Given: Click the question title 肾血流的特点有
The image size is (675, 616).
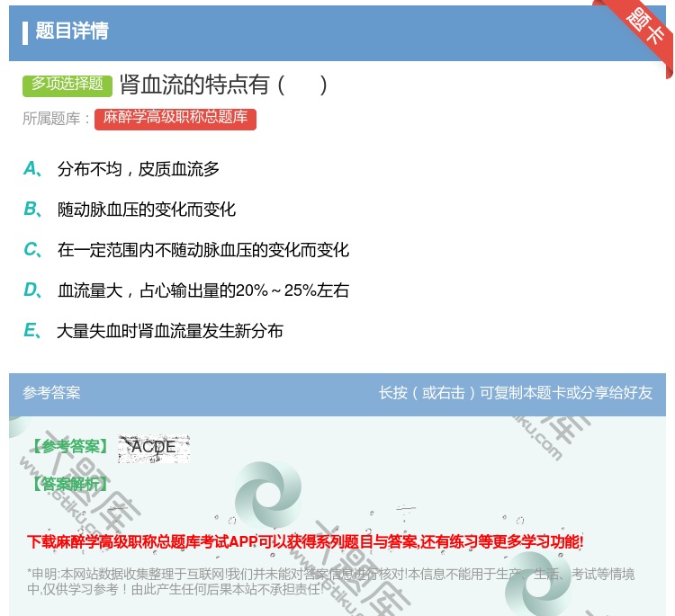Looking at the screenshot, I should [223, 85].
